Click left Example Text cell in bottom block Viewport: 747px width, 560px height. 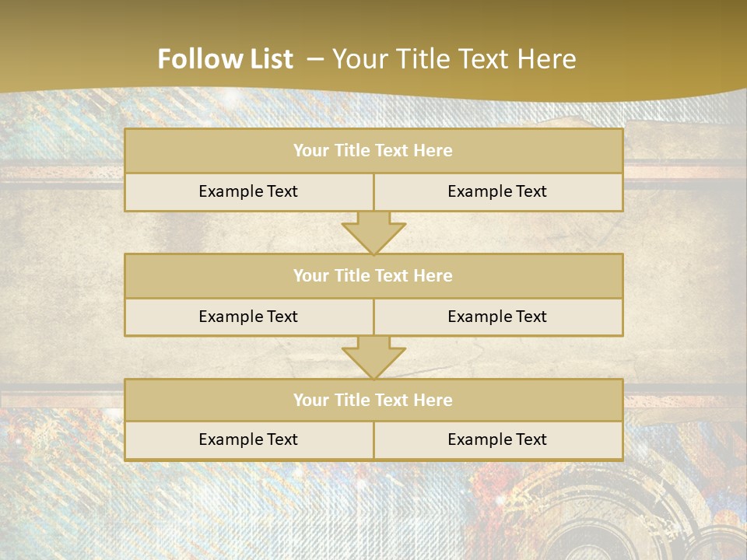[x=248, y=439]
